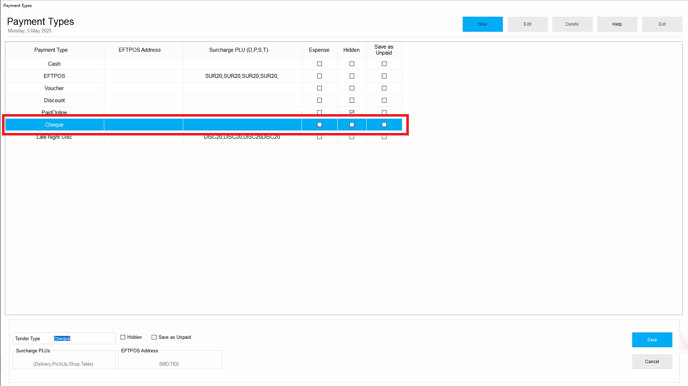Click the Expense column header
The width and height of the screenshot is (688, 386).
pos(319,50)
